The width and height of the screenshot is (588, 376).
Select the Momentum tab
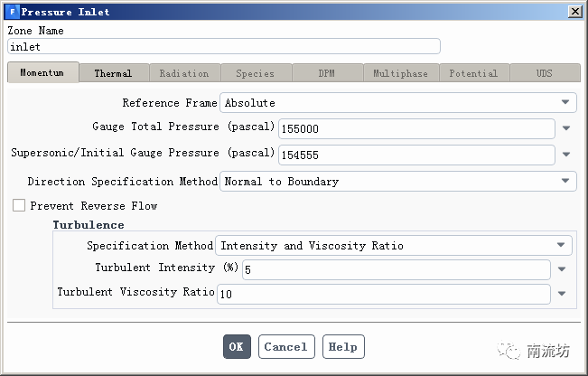(42, 72)
